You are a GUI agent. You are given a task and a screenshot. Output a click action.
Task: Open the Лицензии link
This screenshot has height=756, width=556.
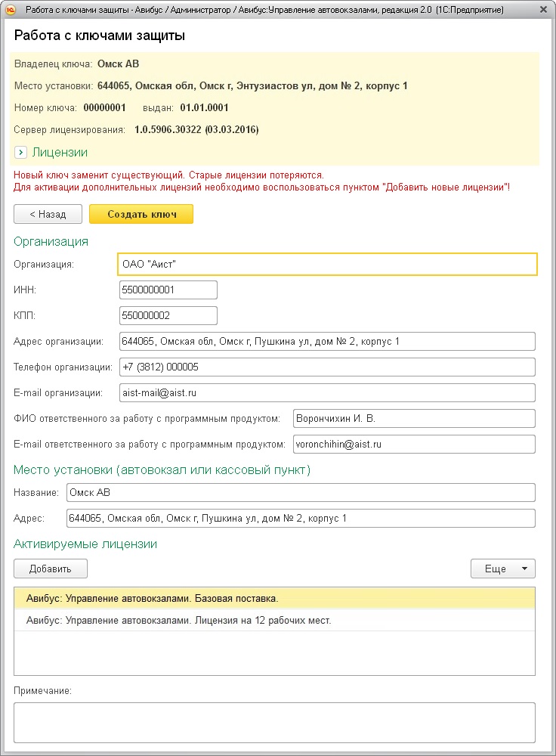coord(60,153)
